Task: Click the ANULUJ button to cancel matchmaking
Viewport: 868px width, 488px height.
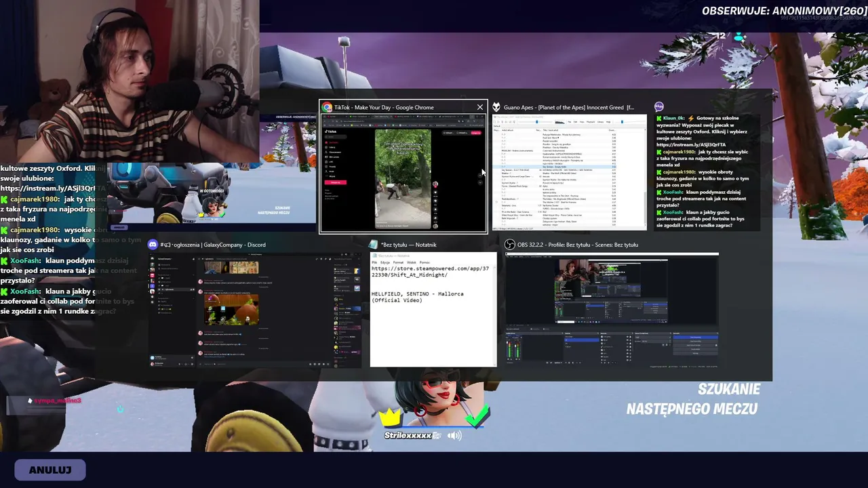Action: point(50,470)
